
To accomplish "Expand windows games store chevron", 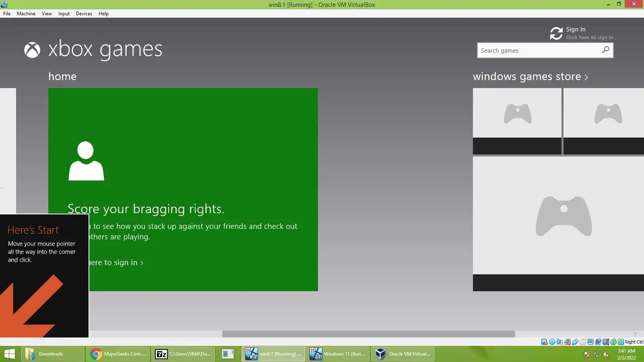I will (586, 77).
